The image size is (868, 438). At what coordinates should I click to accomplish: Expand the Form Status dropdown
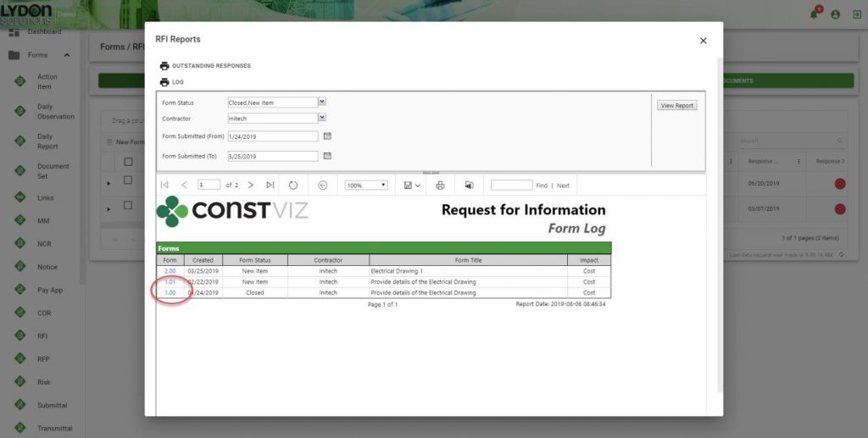click(x=322, y=103)
